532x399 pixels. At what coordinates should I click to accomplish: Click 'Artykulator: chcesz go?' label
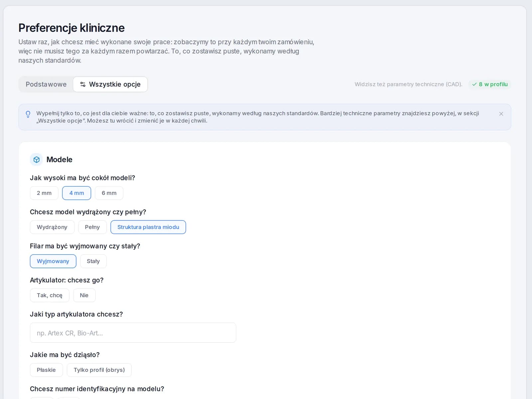pos(67,280)
